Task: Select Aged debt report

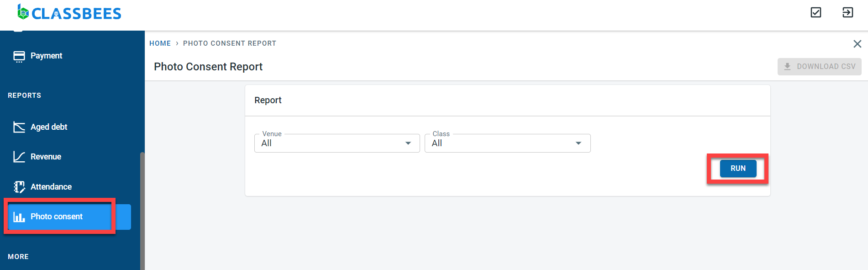Action: (x=49, y=127)
